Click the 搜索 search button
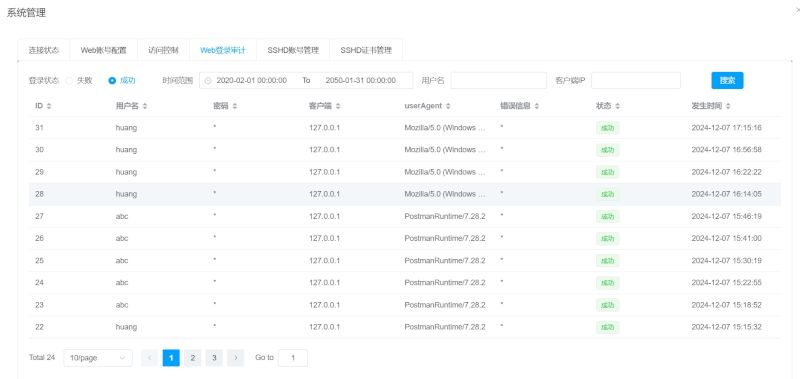The width and height of the screenshot is (800, 379). (727, 81)
